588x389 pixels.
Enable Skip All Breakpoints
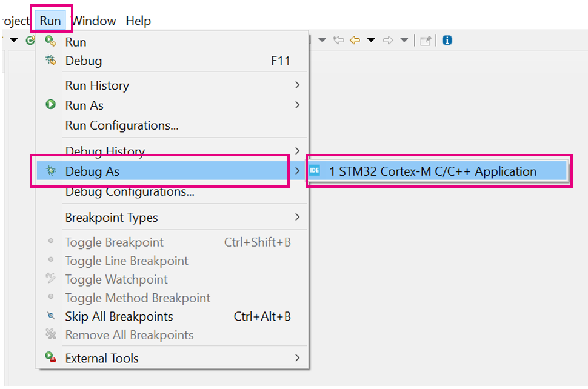119,316
